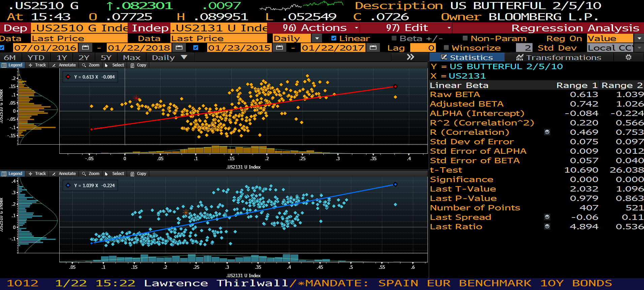
Task: Edit the Lag value field
Action: click(423, 48)
